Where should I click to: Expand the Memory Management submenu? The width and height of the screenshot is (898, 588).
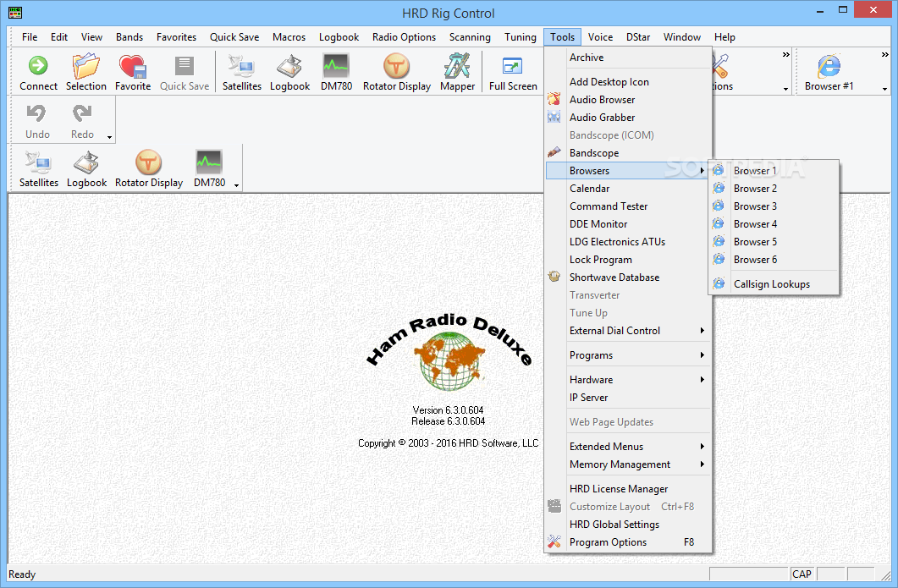pyautogui.click(x=702, y=464)
